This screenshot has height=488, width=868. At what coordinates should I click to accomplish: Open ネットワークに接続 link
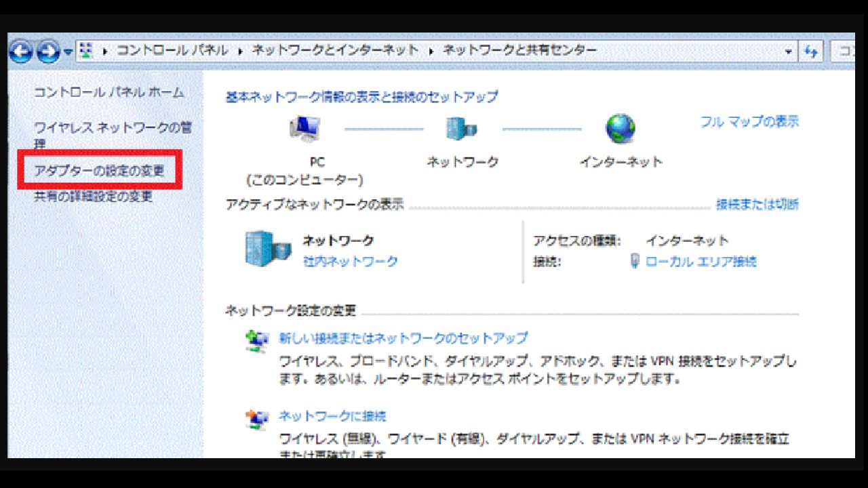point(332,415)
